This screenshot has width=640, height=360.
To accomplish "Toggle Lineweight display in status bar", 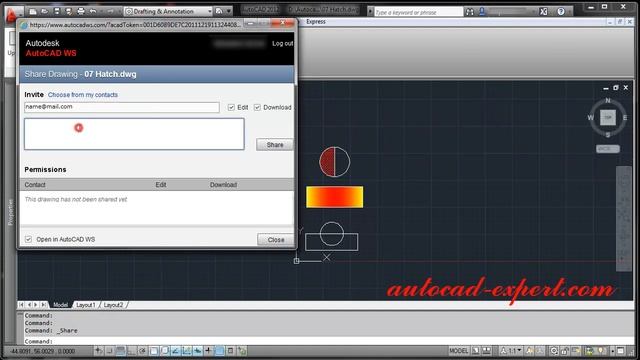I will [x=208, y=351].
